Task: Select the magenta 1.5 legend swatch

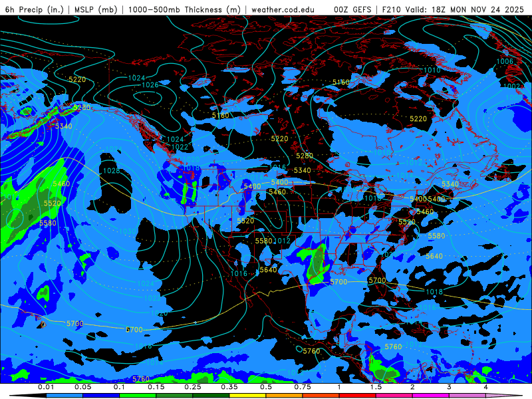Action: click(x=394, y=396)
